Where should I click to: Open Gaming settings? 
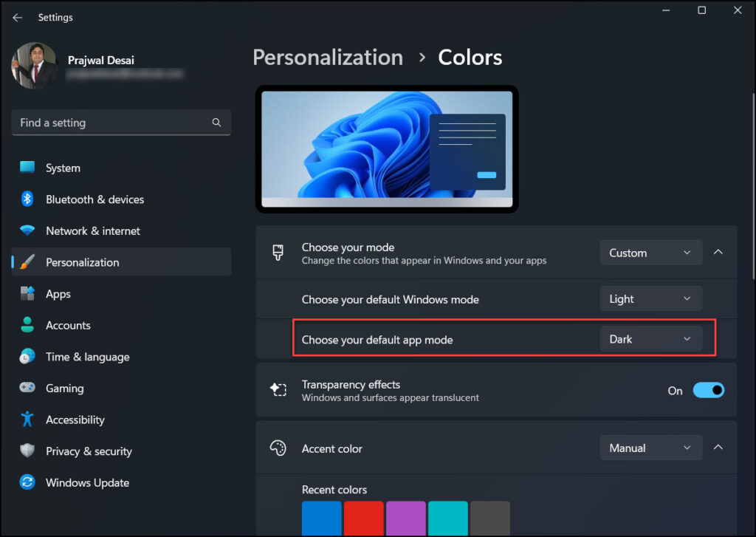(x=121, y=388)
